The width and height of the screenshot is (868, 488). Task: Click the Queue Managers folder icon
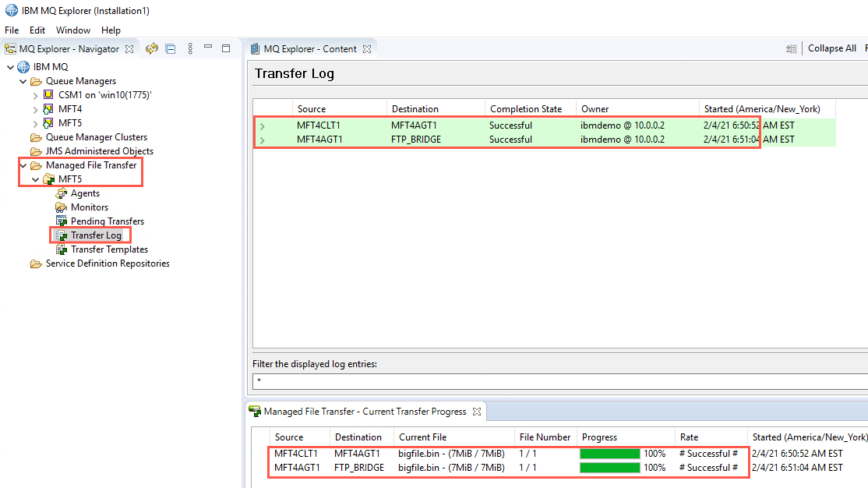pyautogui.click(x=37, y=81)
